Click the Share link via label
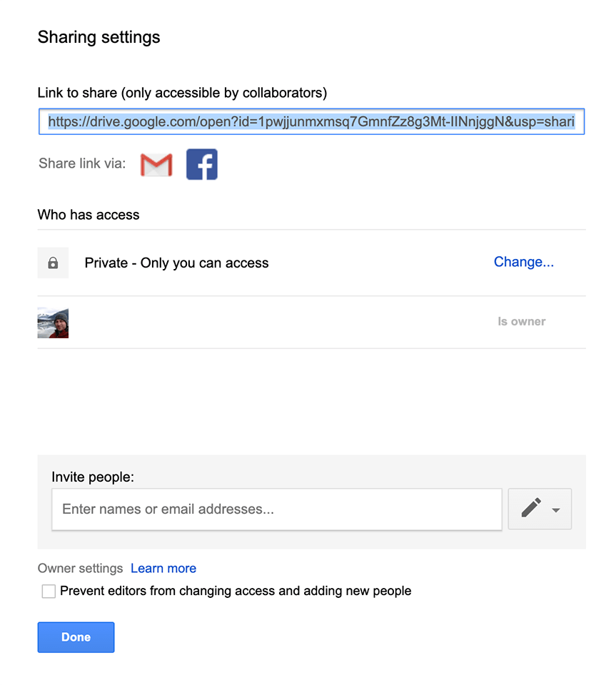The image size is (616, 685). [82, 163]
